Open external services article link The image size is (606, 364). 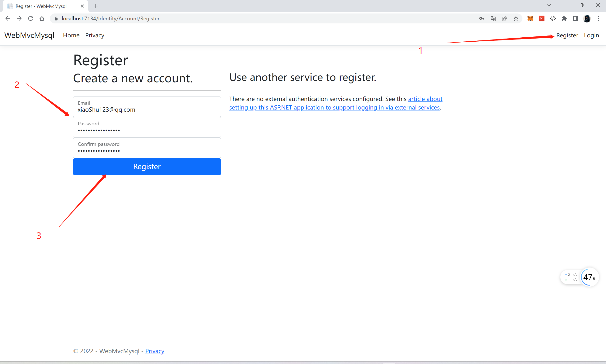pos(334,107)
